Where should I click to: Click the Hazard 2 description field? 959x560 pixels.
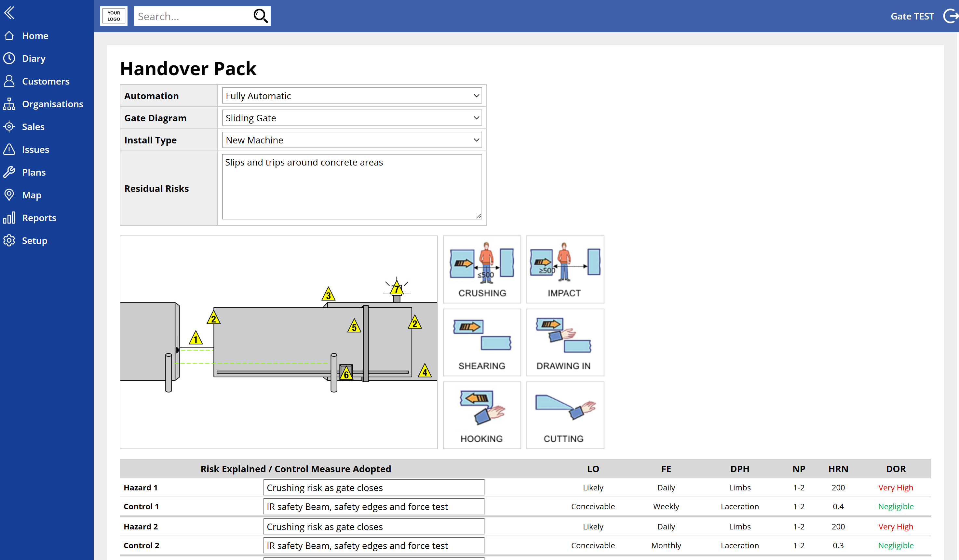[374, 527]
